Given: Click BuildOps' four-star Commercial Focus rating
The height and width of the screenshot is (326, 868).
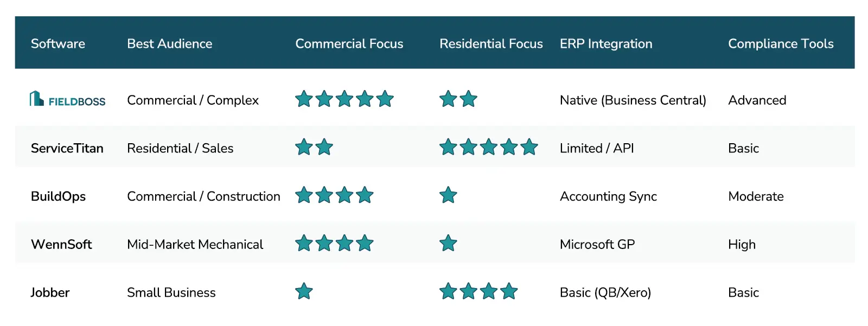Looking at the screenshot, I should [334, 195].
